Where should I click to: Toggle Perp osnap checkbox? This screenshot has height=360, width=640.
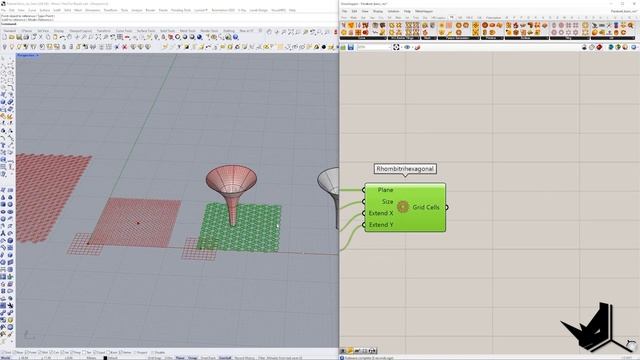click(x=71, y=352)
